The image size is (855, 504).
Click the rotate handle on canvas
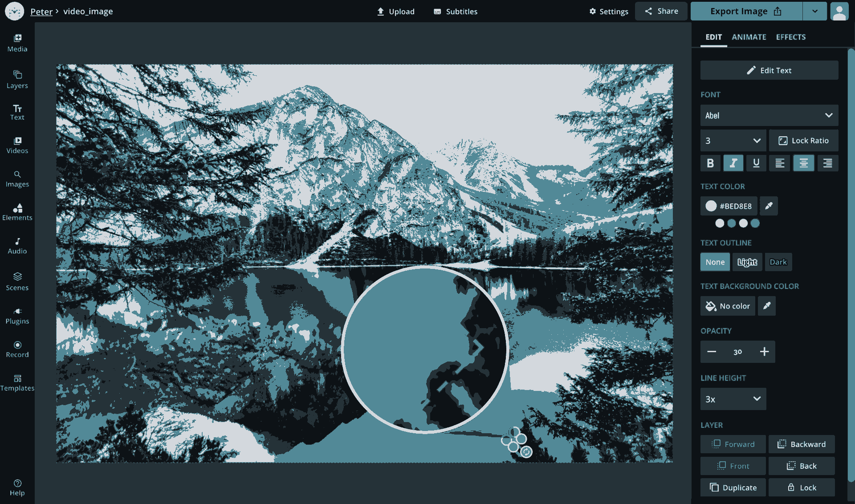pos(526,452)
